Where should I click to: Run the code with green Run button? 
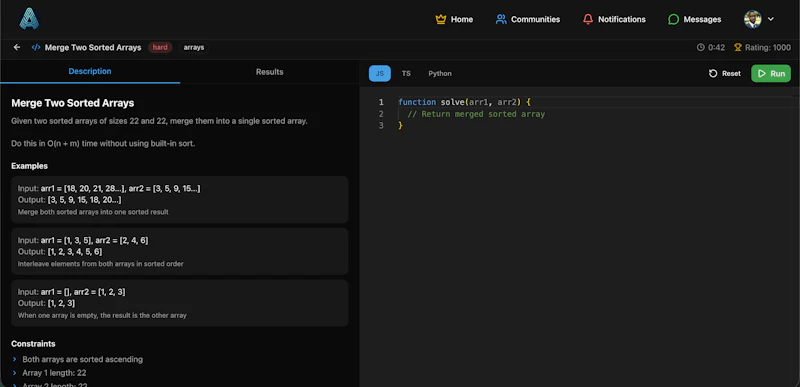771,73
